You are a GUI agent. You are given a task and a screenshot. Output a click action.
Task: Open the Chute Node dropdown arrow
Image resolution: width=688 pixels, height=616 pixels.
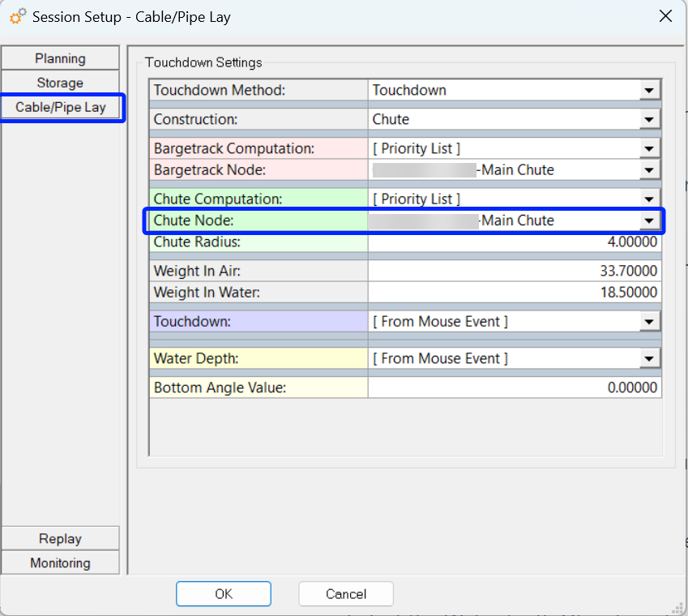coord(649,220)
